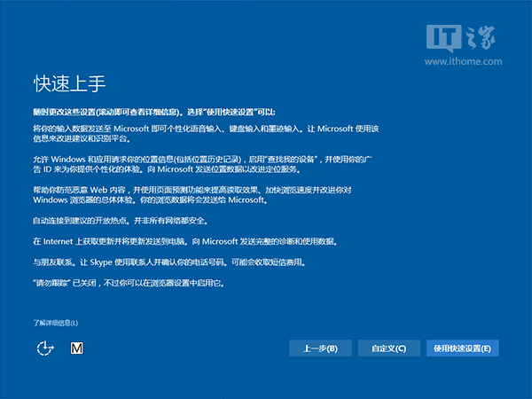The height and width of the screenshot is (399, 532).
Task: Choose the 自定义(C) button
Action: tap(389, 348)
